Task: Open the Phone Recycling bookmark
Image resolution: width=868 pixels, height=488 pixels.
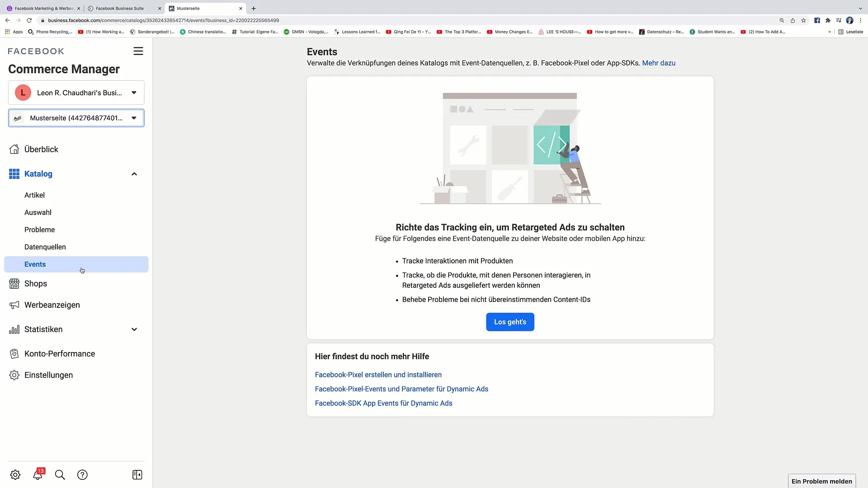Action: point(50,32)
